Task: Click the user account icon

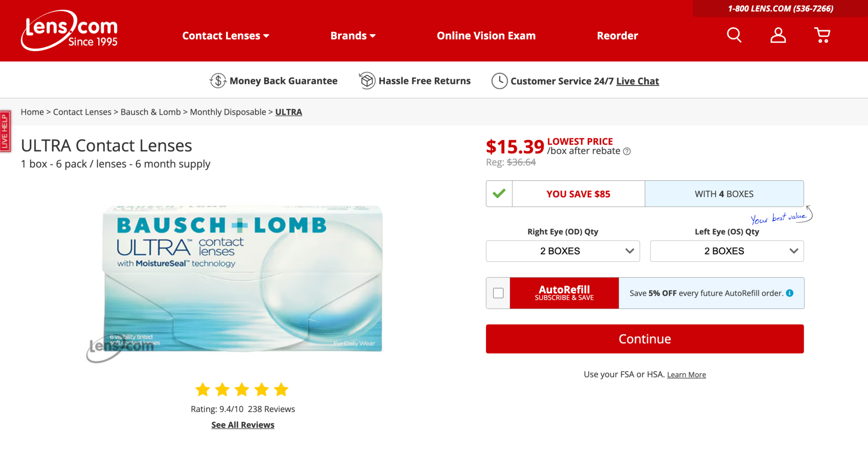Action: pos(778,35)
